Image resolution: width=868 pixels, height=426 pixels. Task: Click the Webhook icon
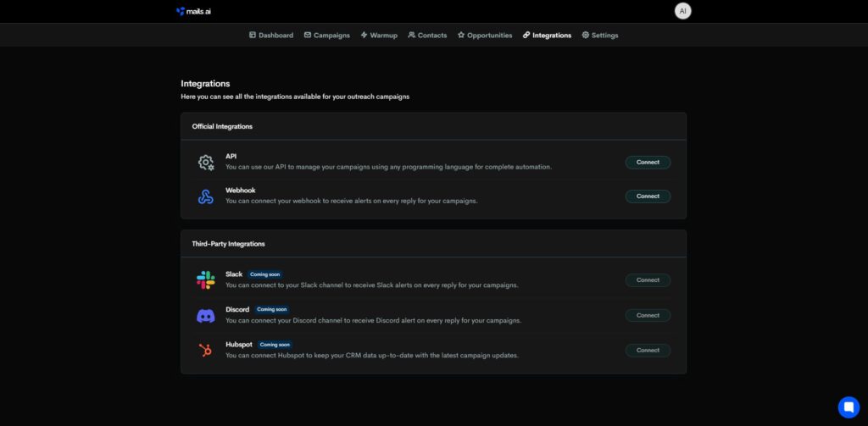tap(205, 196)
